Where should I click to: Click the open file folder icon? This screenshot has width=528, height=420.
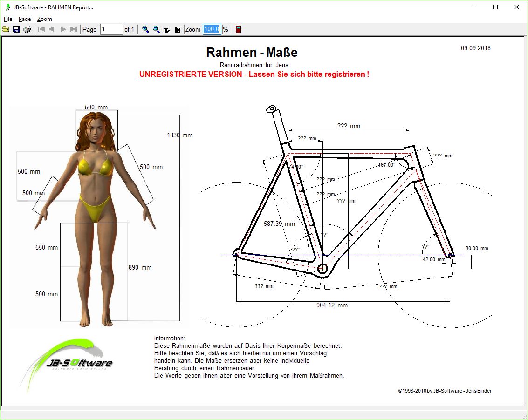coord(6,29)
